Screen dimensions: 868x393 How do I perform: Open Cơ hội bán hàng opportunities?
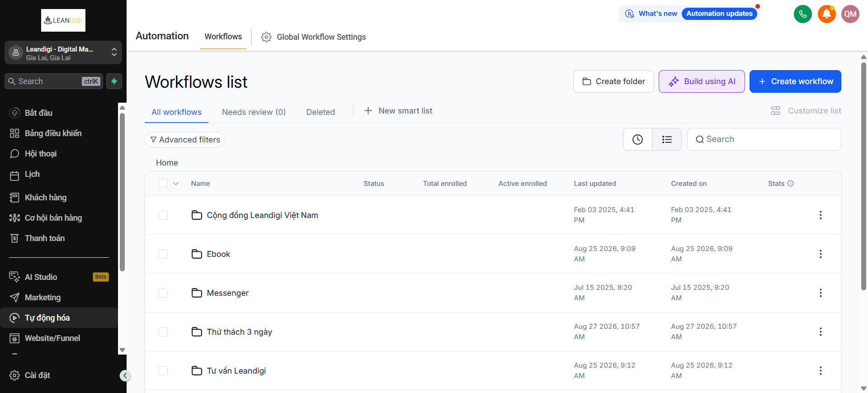coord(59,218)
